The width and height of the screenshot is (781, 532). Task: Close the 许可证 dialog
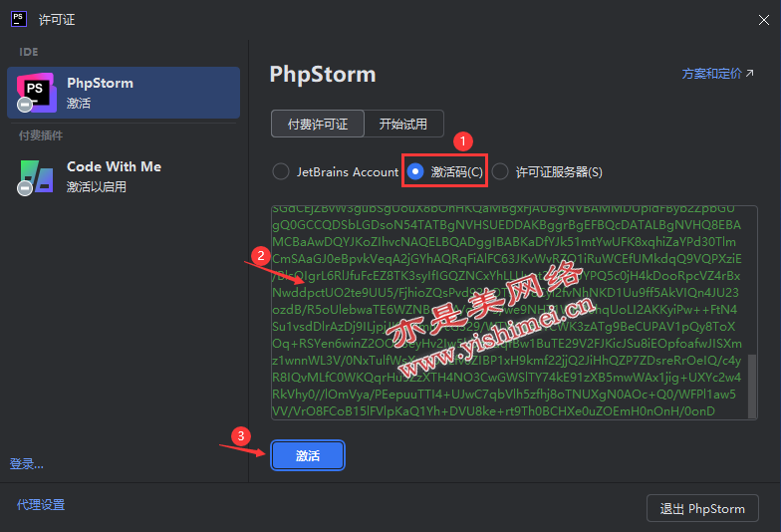(763, 20)
